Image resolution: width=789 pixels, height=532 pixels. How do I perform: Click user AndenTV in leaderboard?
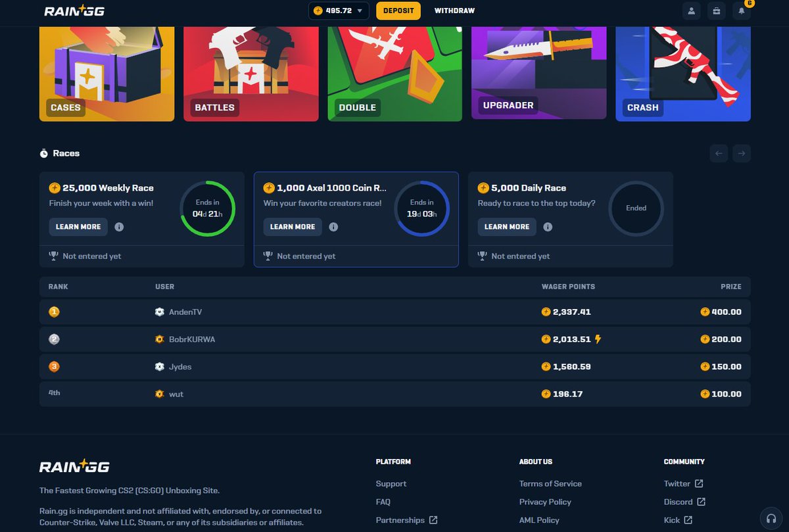click(x=184, y=312)
